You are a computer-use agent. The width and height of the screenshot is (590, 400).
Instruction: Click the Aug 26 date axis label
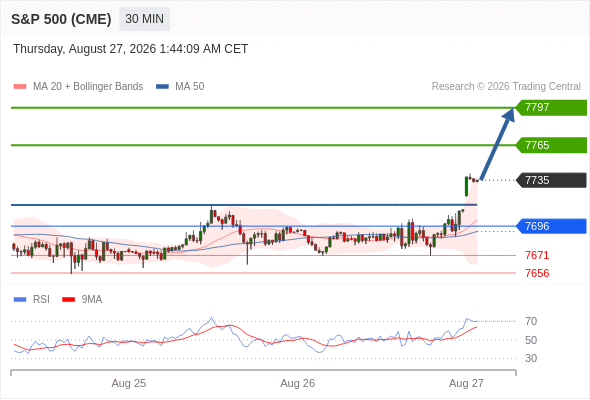click(x=298, y=383)
